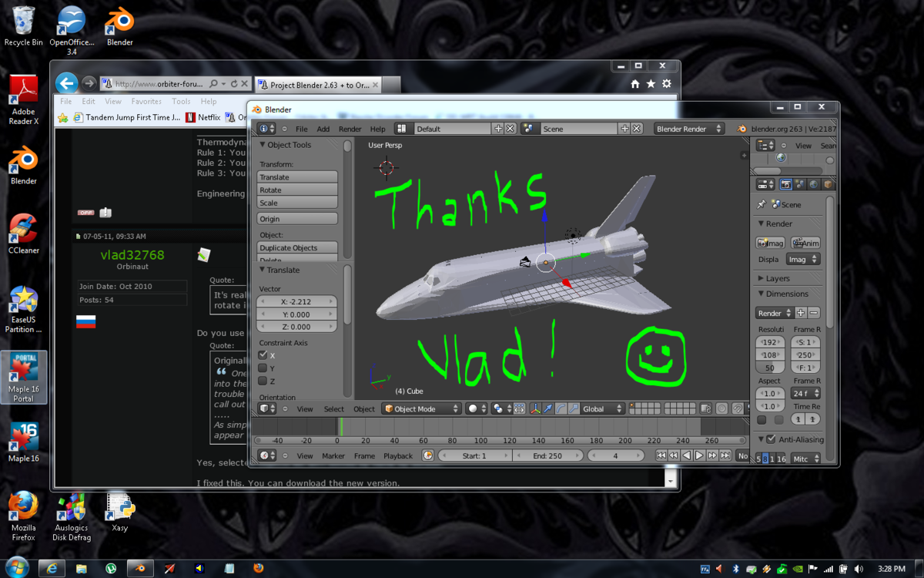The width and height of the screenshot is (924, 578).
Task: Open the viewport shading sphere selector
Action: [475, 408]
